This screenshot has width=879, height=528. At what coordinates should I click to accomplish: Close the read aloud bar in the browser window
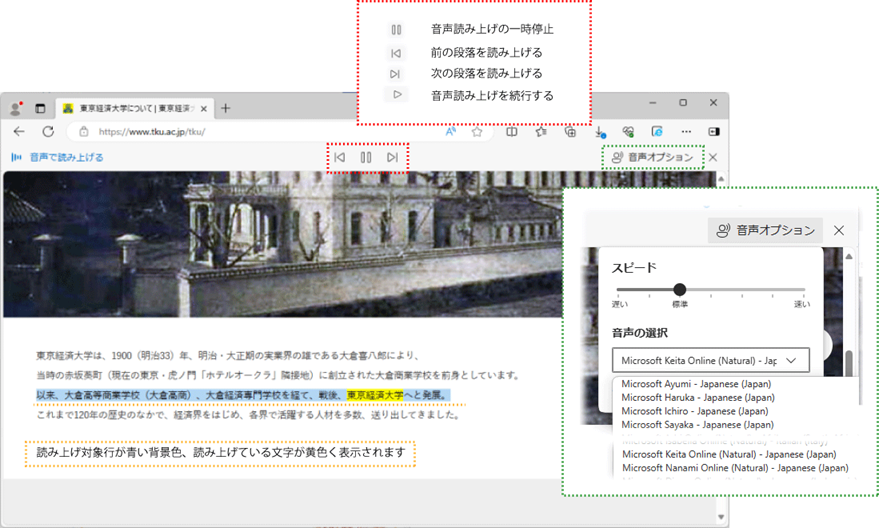coord(713,158)
